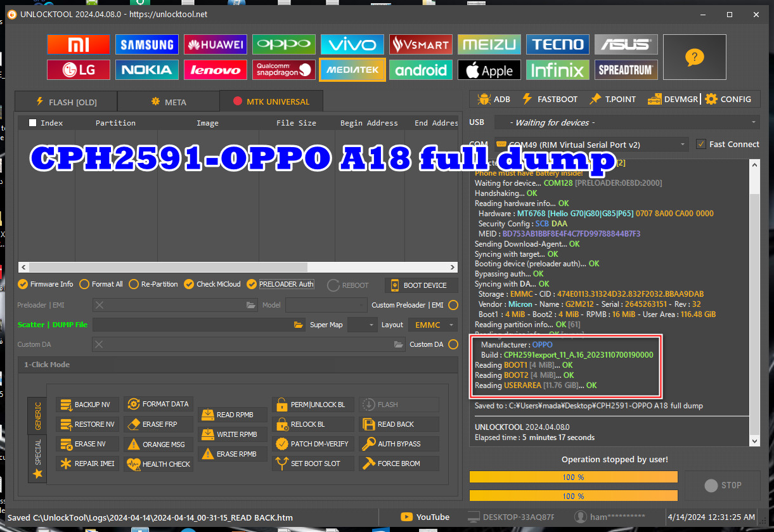Open the Android generic section
774x532 pixels.
pos(421,70)
